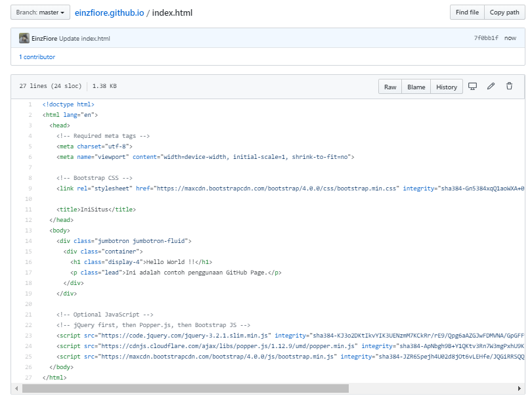Click the scrollbar left arrow
This screenshot has width=532, height=398.
point(15,389)
